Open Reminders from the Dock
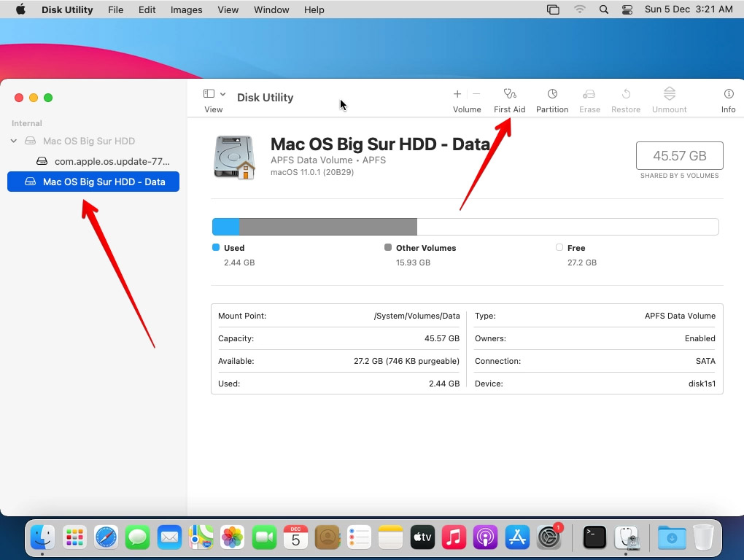The height and width of the screenshot is (560, 744). (359, 537)
